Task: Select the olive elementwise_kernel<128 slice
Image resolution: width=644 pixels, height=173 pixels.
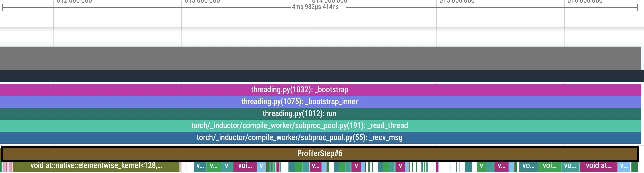Action: tap(96, 166)
